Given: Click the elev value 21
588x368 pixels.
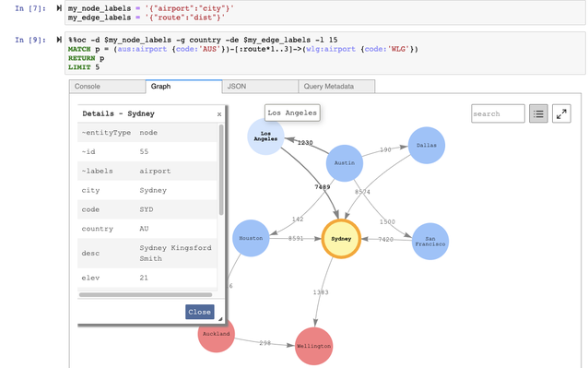Looking at the screenshot, I should [144, 278].
